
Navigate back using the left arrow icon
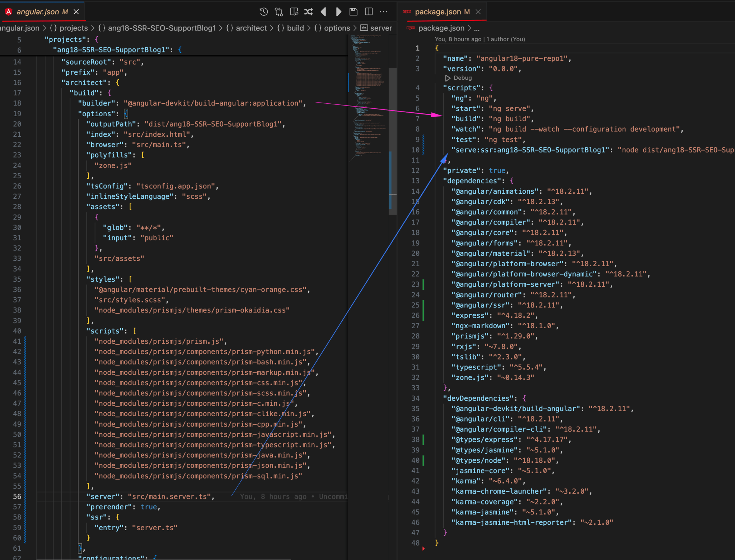pos(324,11)
